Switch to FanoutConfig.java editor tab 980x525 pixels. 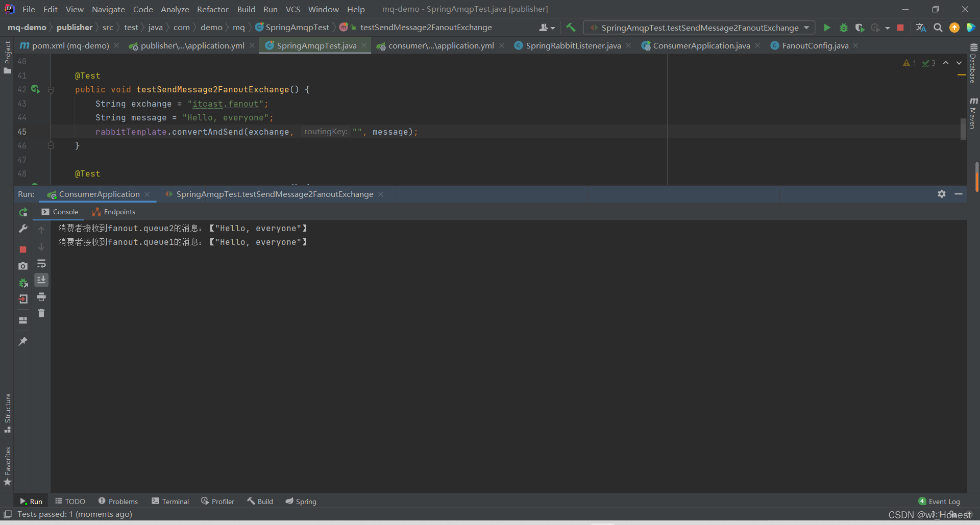click(815, 46)
